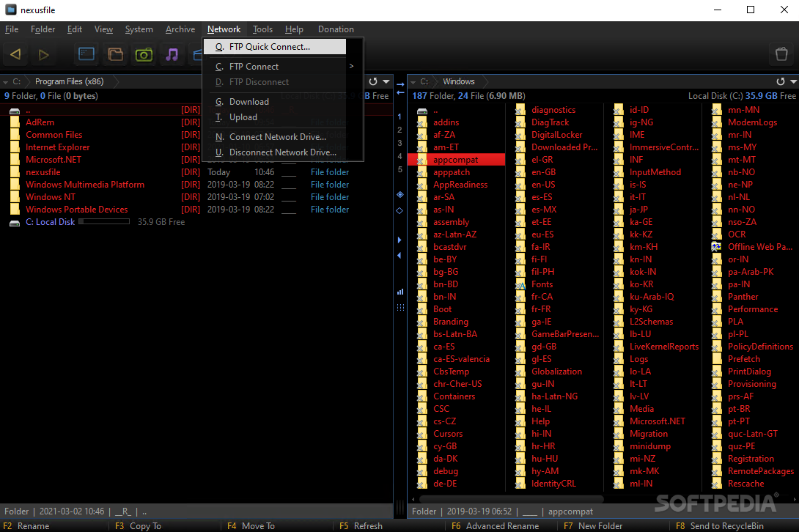Image resolution: width=799 pixels, height=532 pixels.
Task: Click F8 Send to RecycleBin button
Action: pos(720,526)
